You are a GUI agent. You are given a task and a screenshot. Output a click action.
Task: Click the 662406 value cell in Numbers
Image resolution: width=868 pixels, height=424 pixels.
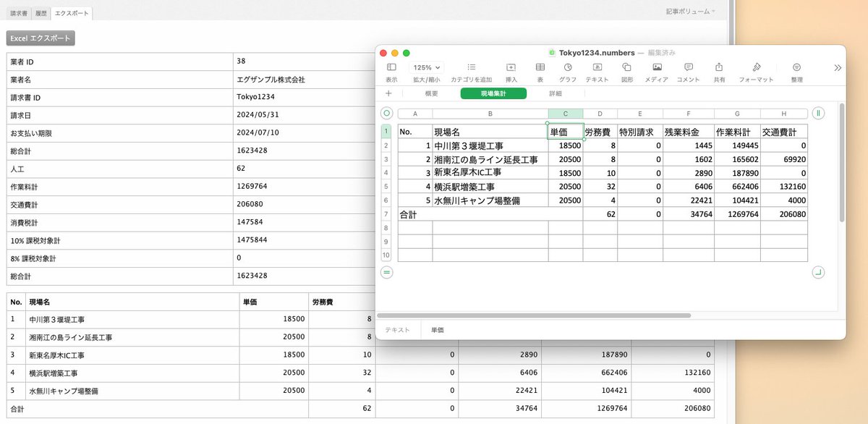pos(737,187)
